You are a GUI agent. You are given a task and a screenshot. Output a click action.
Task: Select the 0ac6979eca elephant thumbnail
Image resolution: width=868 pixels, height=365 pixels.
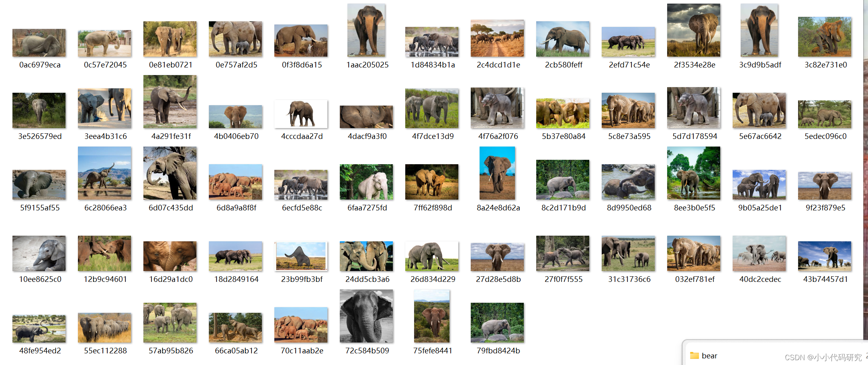tap(39, 43)
